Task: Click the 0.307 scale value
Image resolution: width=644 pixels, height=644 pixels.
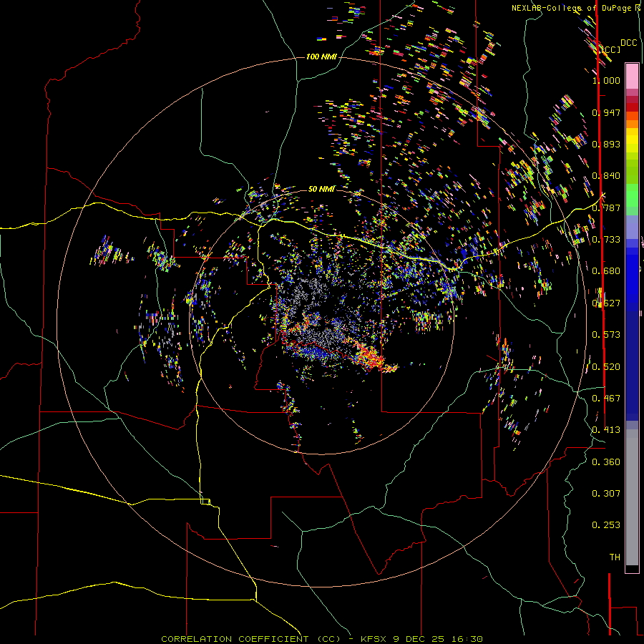Action: tap(606, 494)
